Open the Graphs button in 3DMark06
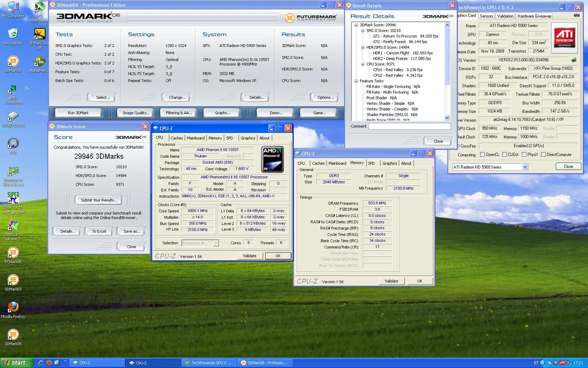This screenshot has width=588, height=368. pos(222,113)
